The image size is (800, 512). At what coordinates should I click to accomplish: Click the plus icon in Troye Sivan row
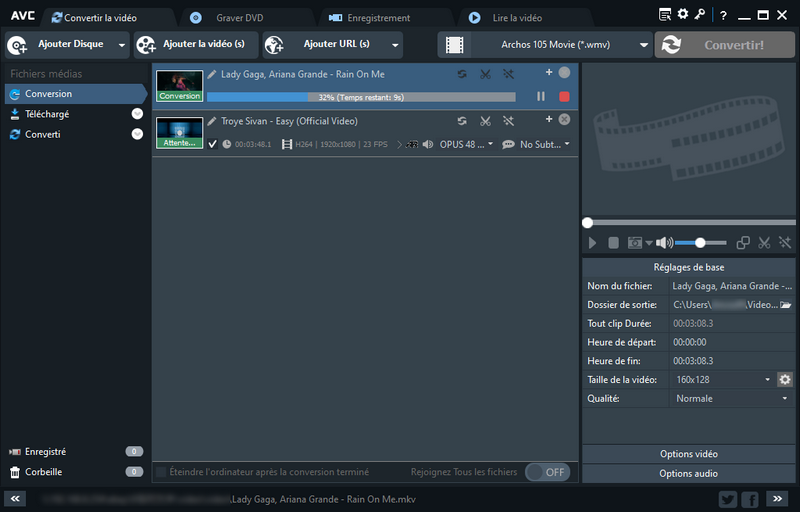tap(549, 119)
